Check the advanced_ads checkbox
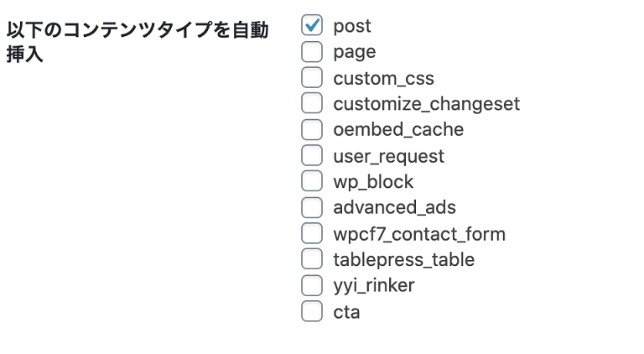Screen dimensions: 644x354 (x=312, y=207)
